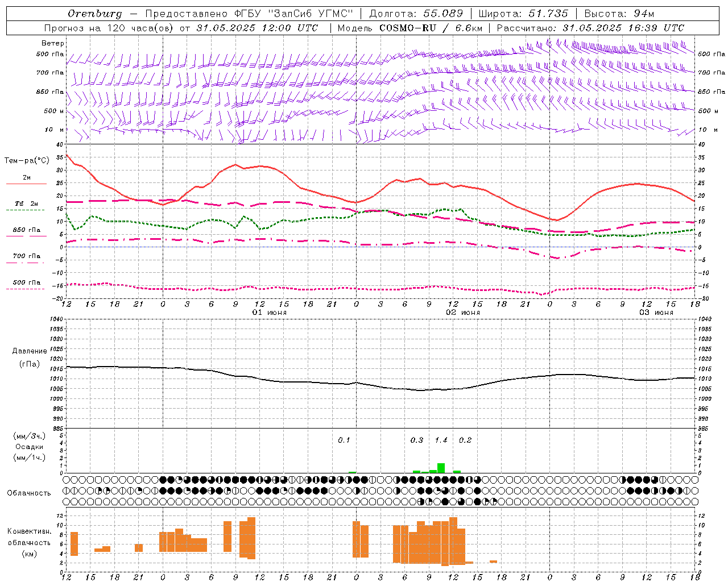728x582 pixels.
Task: Click the "Долгота: 55.089" header field
Action: click(x=416, y=14)
